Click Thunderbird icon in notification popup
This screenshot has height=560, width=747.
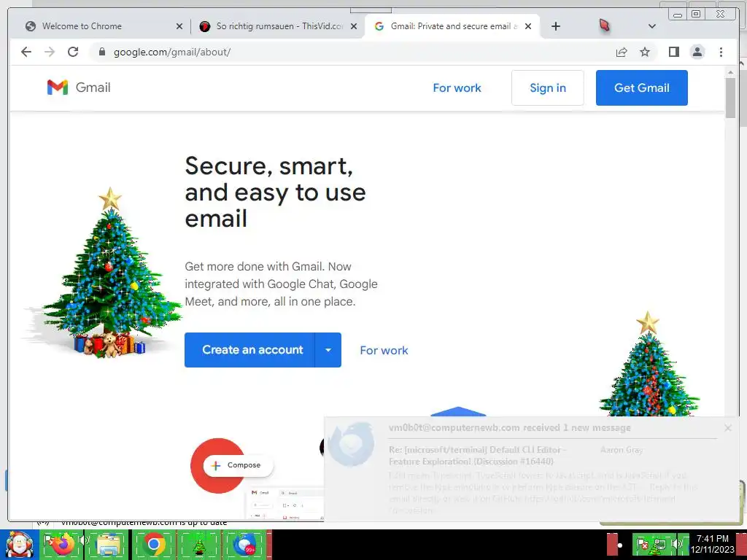pyautogui.click(x=351, y=445)
